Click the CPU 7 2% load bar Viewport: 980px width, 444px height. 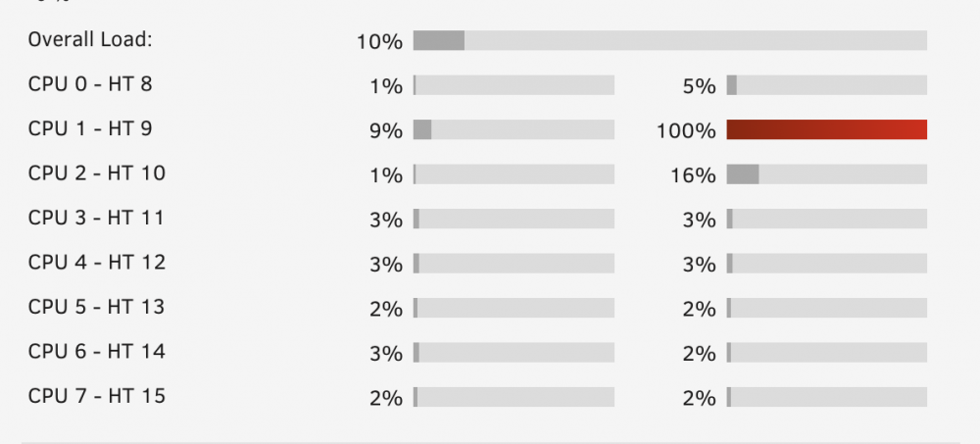[514, 397]
